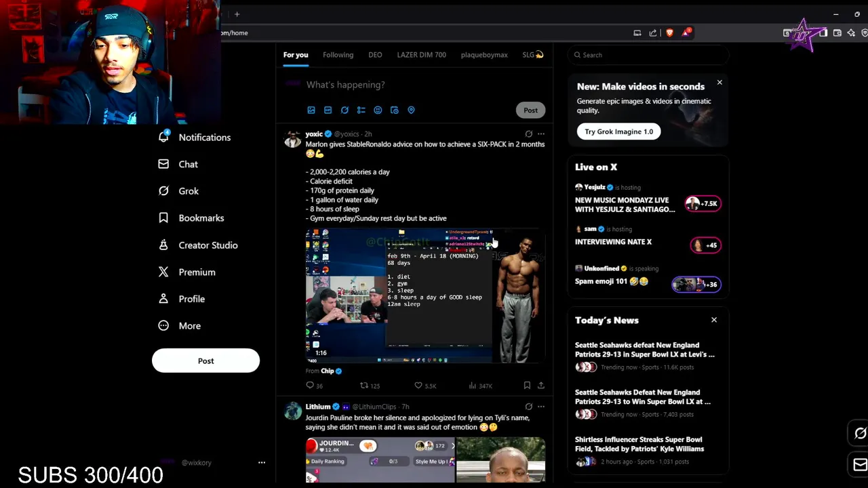Dismiss the Grok video promo card
The height and width of the screenshot is (488, 868).
719,83
